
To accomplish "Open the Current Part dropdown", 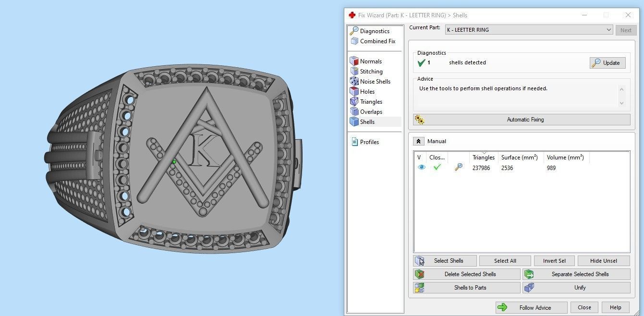I will pos(529,30).
